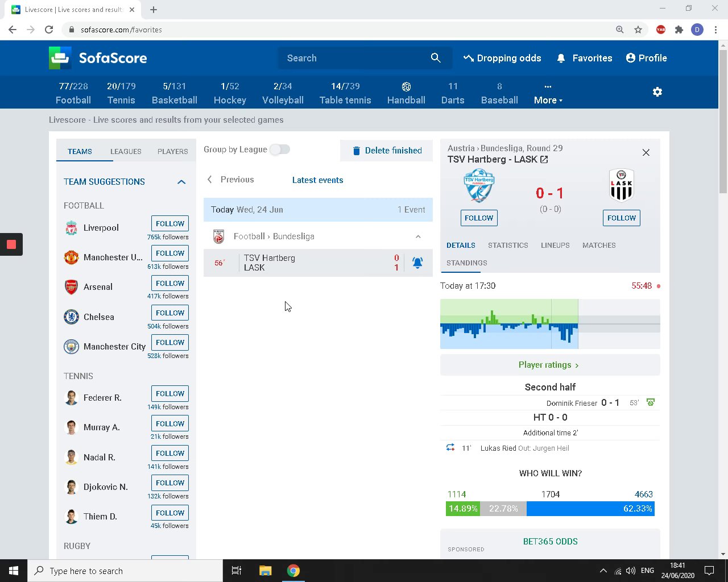This screenshot has height=582, width=728.
Task: Switch to the Leagues tab
Action: pyautogui.click(x=126, y=152)
